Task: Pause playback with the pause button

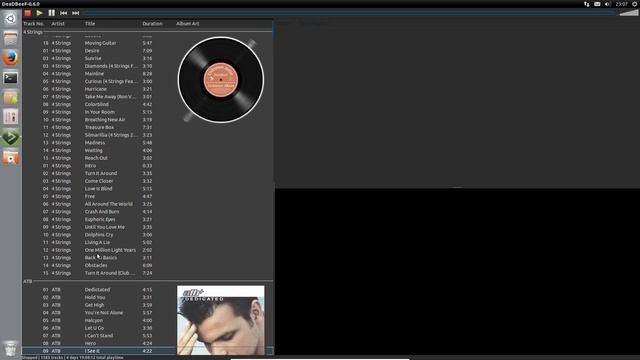Action: (51, 13)
